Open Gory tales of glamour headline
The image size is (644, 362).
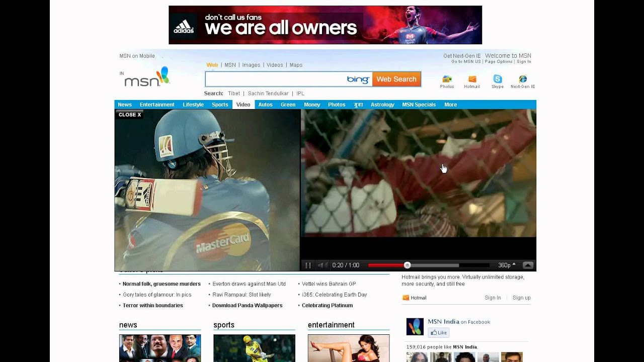[x=157, y=295]
